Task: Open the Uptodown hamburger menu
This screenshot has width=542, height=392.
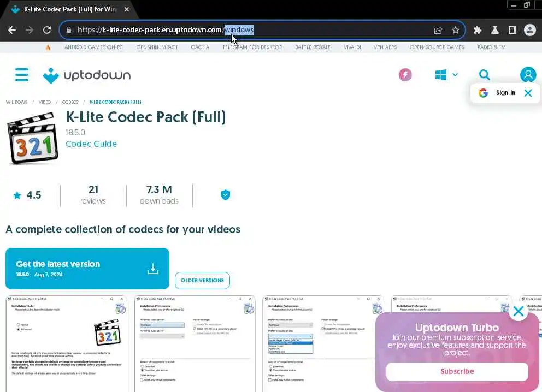Action: pos(22,75)
